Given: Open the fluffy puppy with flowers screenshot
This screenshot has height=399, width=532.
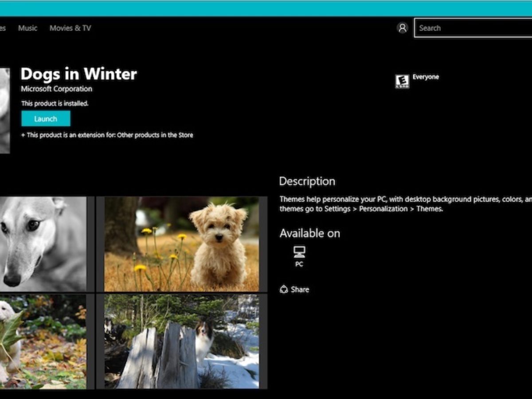Looking at the screenshot, I should (182, 244).
